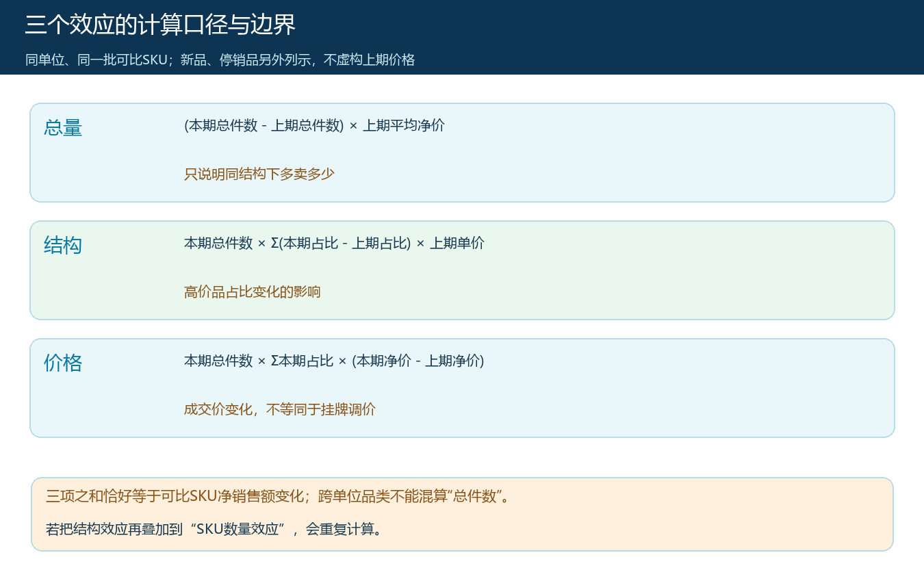This screenshot has width=924, height=568.
Task: Click the note 成交价变化，不等同于挂牌调价
Action: (280, 409)
